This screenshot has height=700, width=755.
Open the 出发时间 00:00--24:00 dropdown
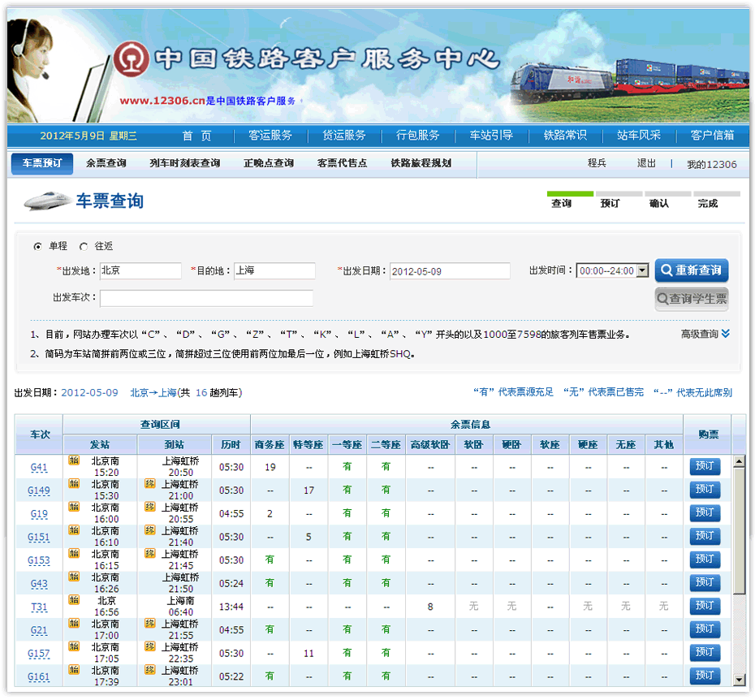(x=612, y=270)
